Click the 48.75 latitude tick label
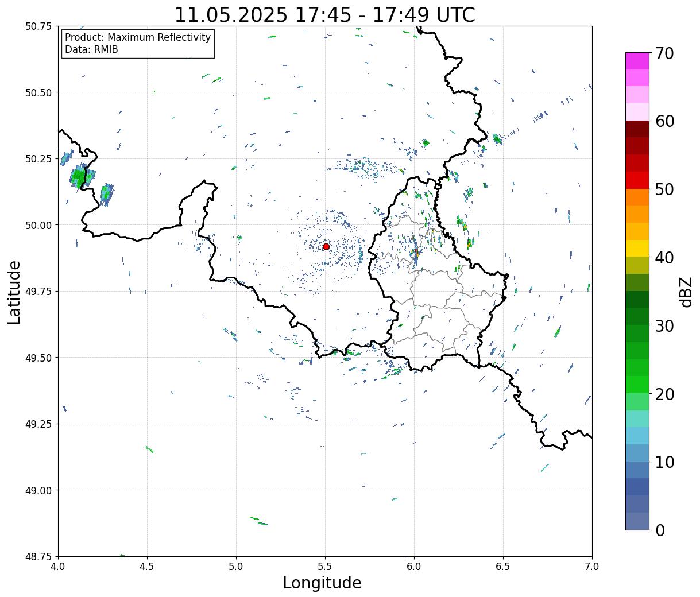The width and height of the screenshot is (700, 597). point(38,557)
